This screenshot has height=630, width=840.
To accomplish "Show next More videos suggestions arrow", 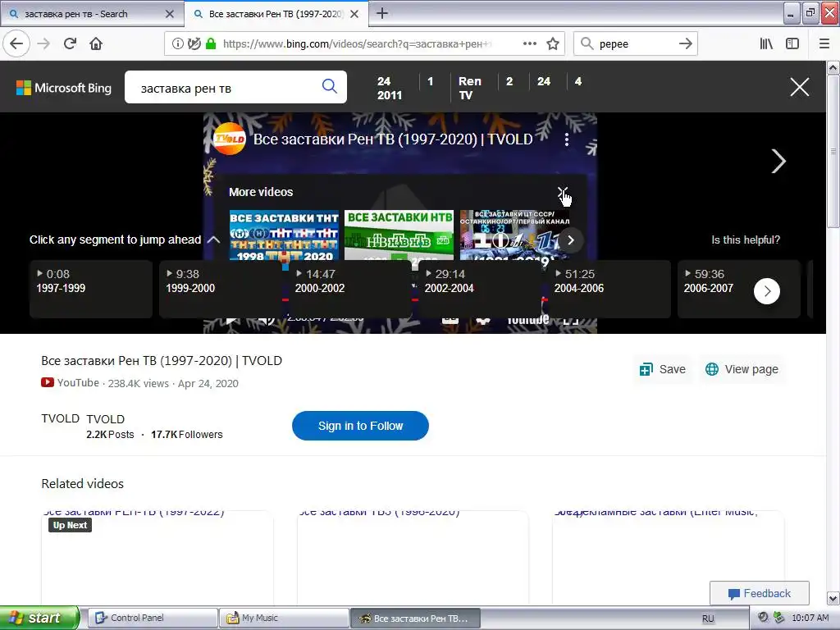I will pyautogui.click(x=571, y=240).
